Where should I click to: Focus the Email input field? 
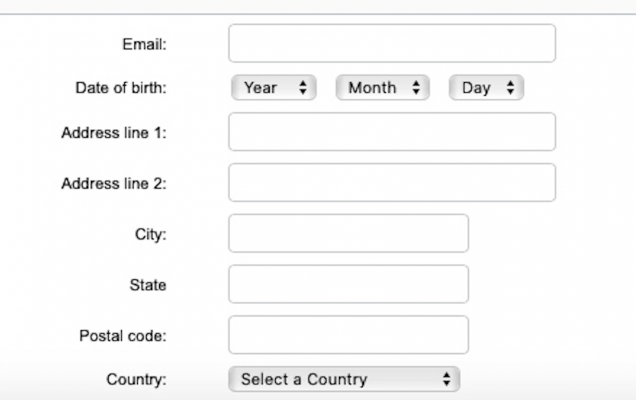391,44
